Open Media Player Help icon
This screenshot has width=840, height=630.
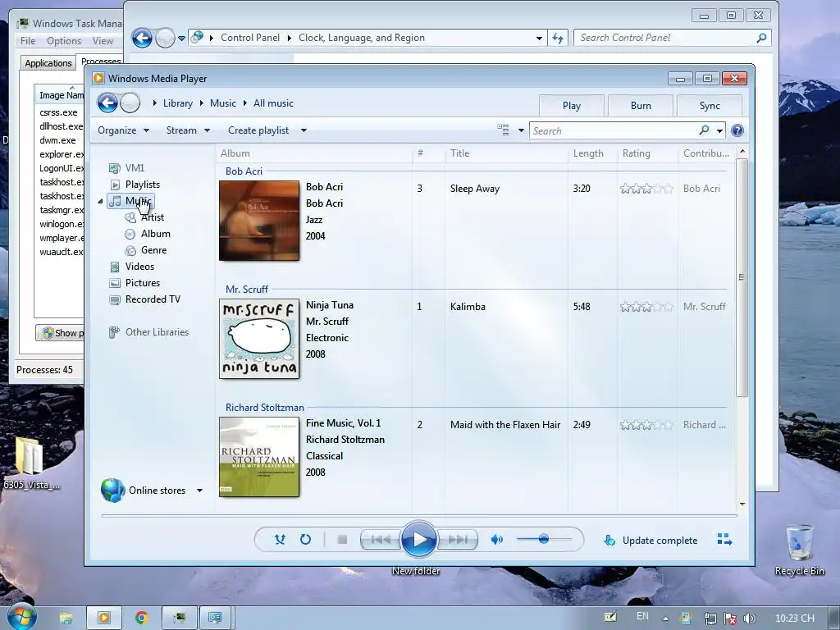click(x=737, y=130)
